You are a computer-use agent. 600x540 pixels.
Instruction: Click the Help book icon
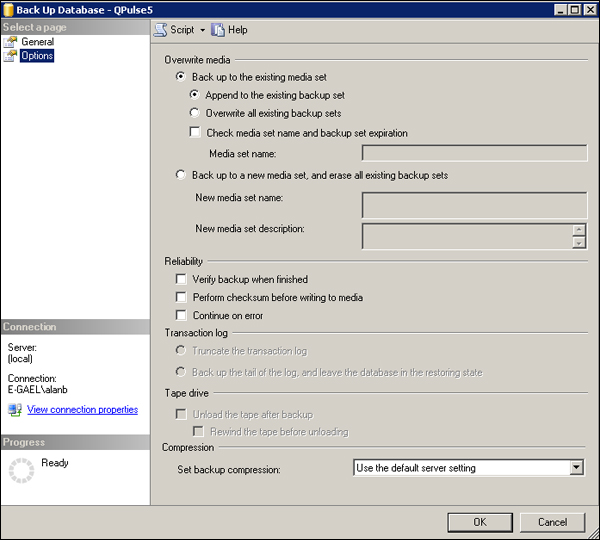click(x=218, y=30)
